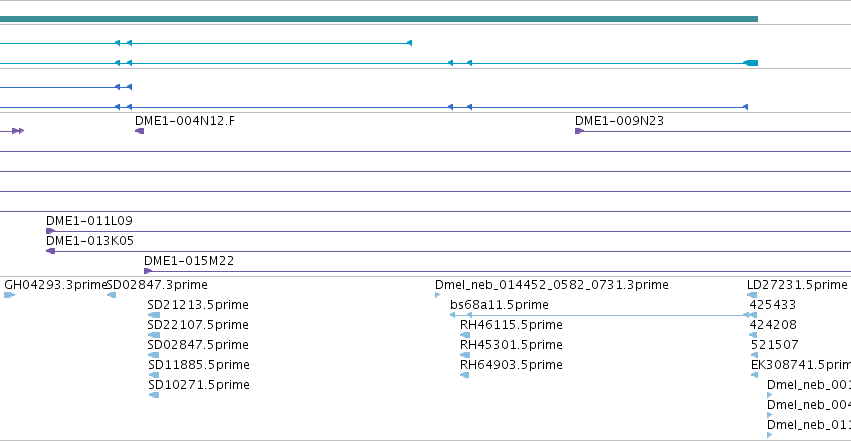851x441 pixels.
Task: Click the LD27231.5prime label
Action: 797,285
